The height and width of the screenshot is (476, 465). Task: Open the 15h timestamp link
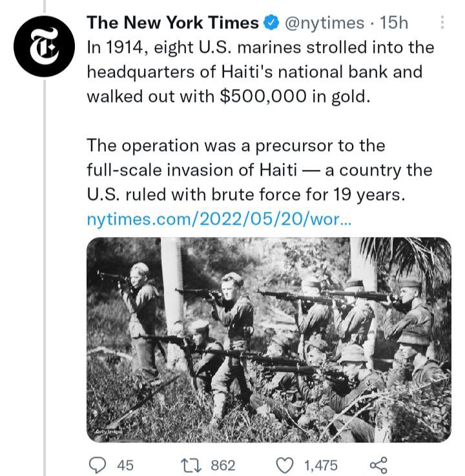395,23
